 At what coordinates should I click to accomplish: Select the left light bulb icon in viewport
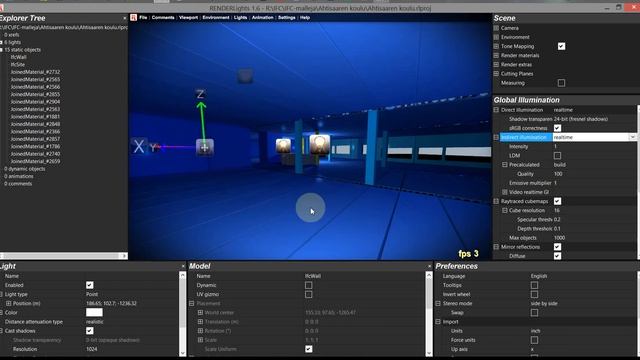point(283,146)
